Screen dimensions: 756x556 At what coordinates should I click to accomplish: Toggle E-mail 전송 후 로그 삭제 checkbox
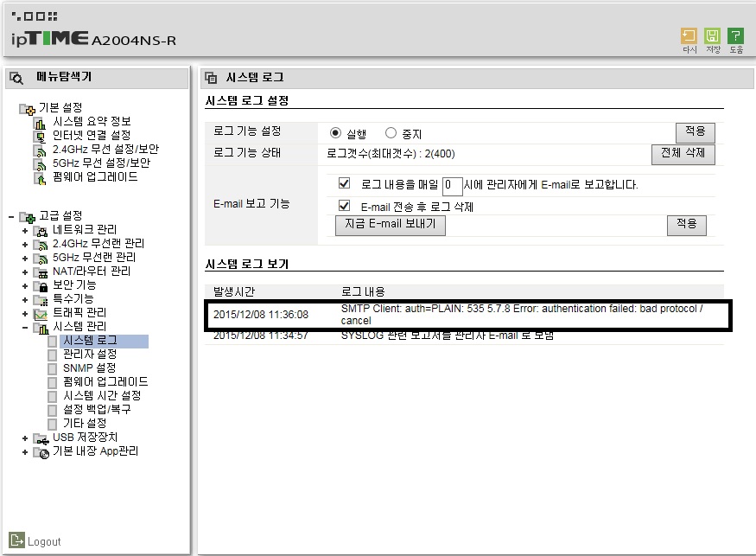344,206
